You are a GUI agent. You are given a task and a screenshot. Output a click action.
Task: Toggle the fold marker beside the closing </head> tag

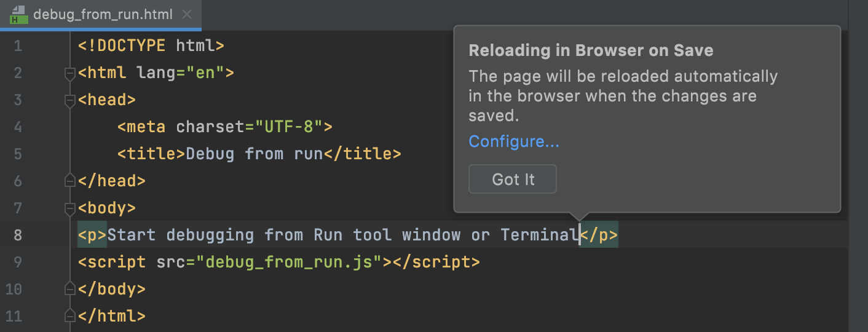69,181
